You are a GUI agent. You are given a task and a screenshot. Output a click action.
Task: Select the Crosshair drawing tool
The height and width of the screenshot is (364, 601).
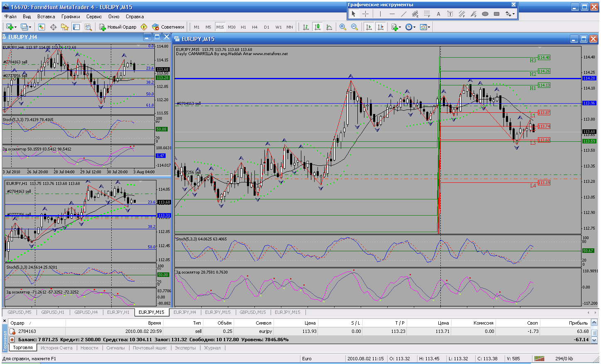pyautogui.click(x=365, y=14)
